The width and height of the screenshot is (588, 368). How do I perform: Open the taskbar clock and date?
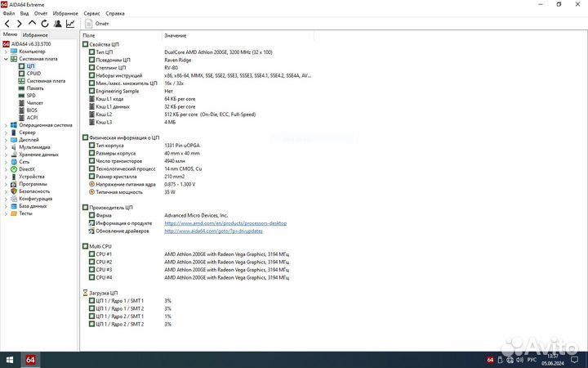[553, 360]
